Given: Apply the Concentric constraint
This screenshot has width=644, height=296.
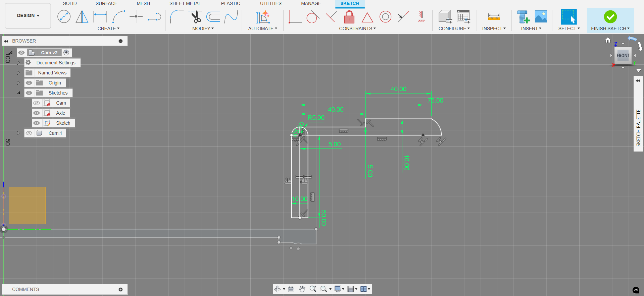Looking at the screenshot, I should (386, 16).
